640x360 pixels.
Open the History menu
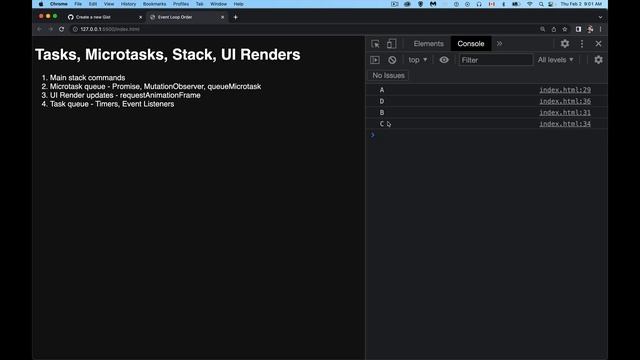[128, 4]
